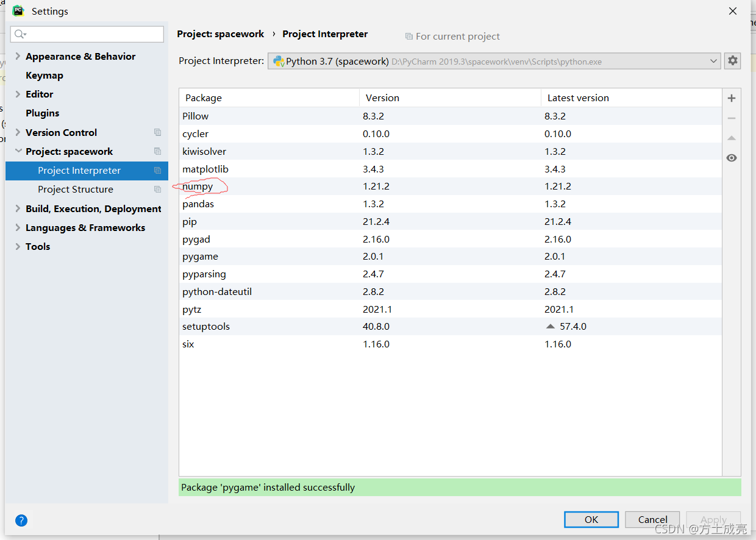Open Project Structure settings page
The width and height of the screenshot is (756, 540).
coord(75,190)
